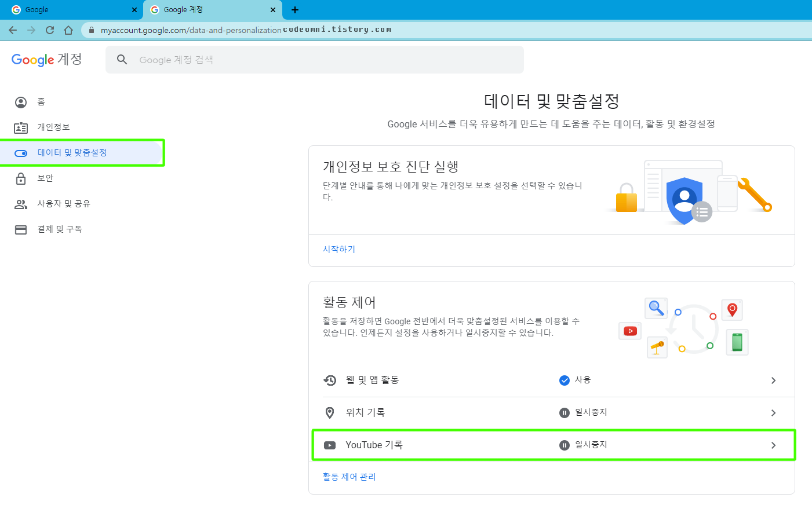
Task: Click the history clock icon for 웹 및 앱 활동
Action: point(330,380)
